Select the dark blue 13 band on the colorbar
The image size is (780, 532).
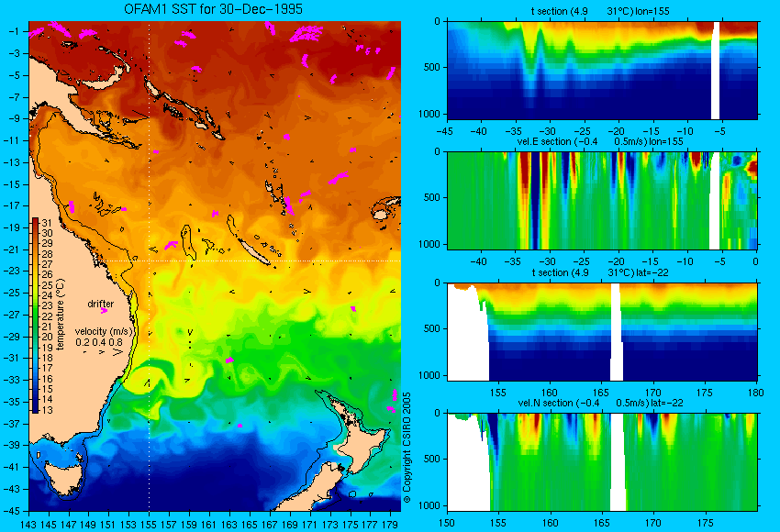click(x=35, y=409)
